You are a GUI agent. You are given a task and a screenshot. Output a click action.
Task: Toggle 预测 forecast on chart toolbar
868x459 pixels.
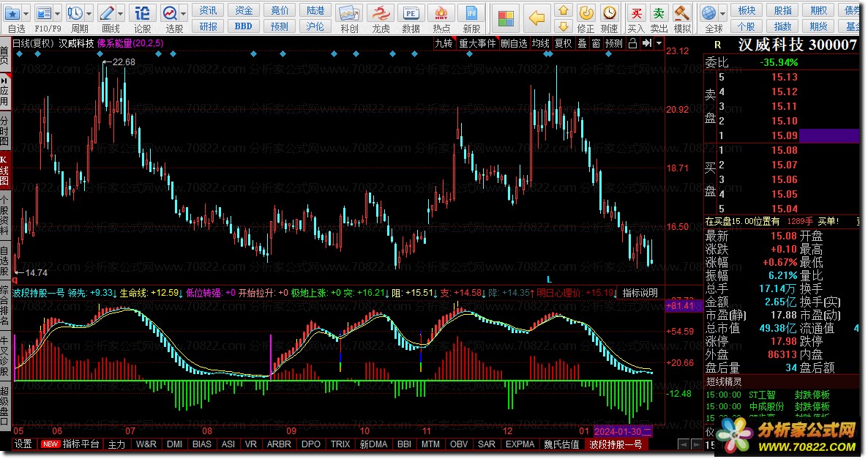[x=614, y=43]
